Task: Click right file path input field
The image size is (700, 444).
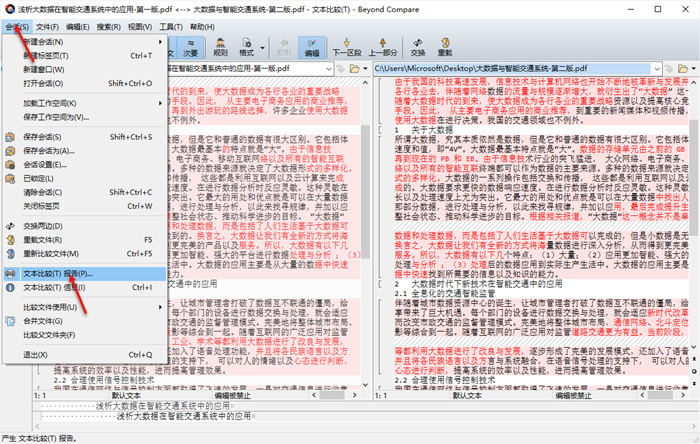Action: click(512, 69)
